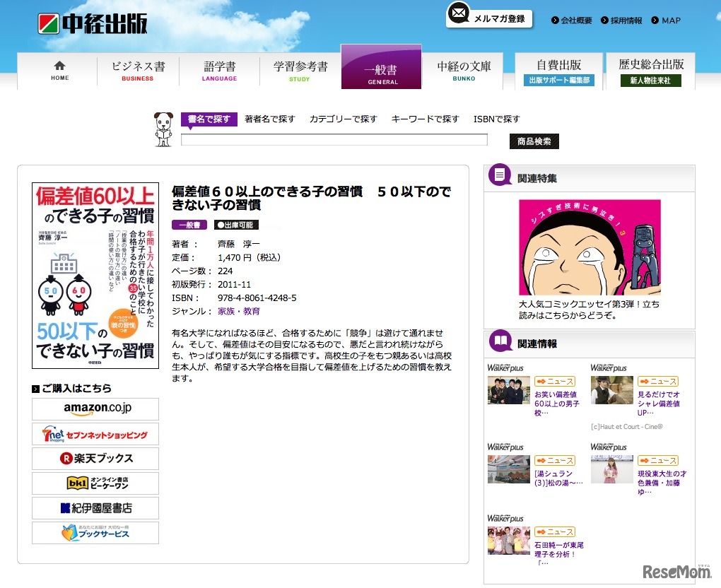Click the book cover image
Screen dimensions: 721x588
pyautogui.click(x=95, y=276)
